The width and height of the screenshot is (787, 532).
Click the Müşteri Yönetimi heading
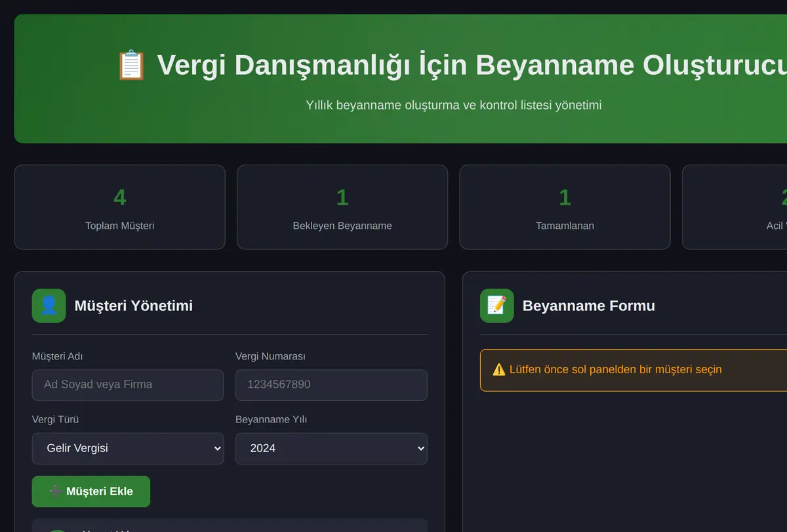(x=134, y=306)
